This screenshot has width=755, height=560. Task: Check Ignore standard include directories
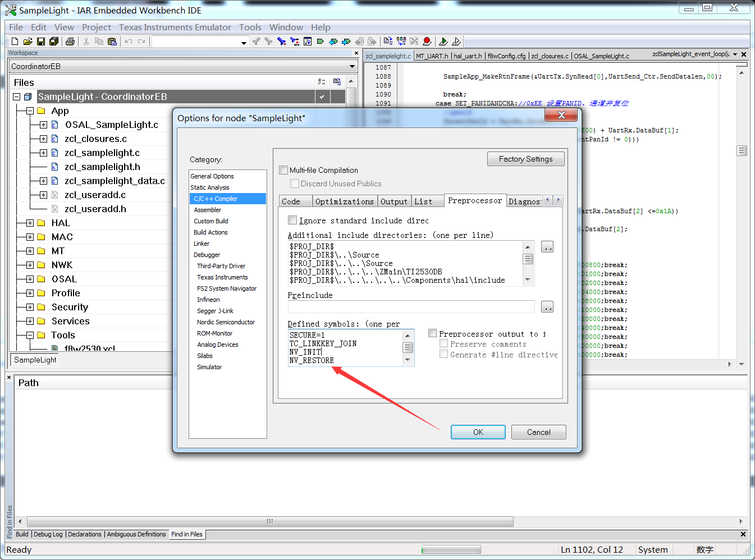(x=292, y=220)
